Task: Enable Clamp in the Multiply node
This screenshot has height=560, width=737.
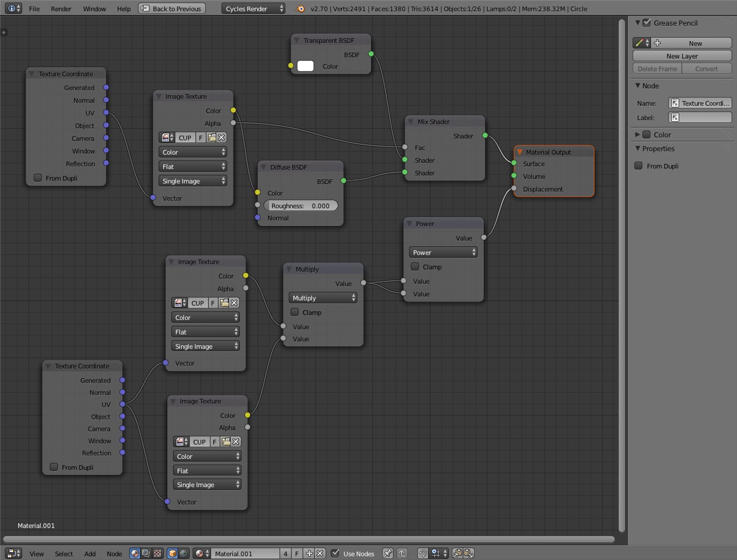Action: (294, 312)
